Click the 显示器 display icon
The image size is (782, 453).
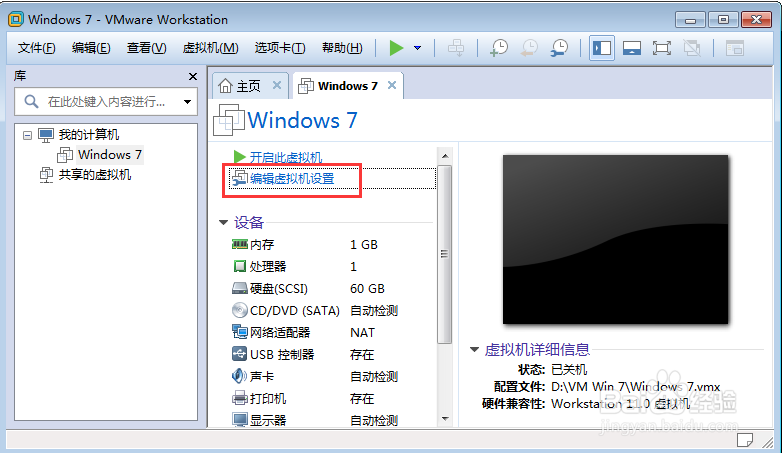(x=239, y=420)
